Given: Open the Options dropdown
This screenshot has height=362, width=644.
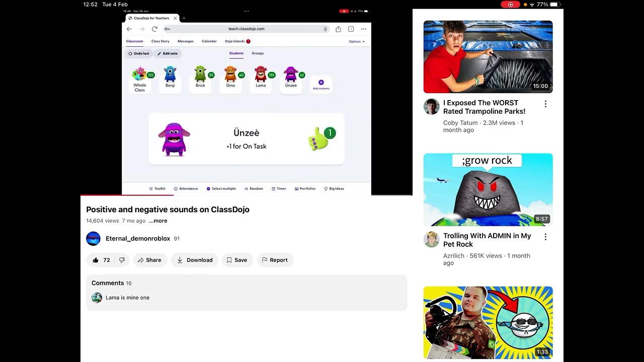Looking at the screenshot, I should (357, 41).
